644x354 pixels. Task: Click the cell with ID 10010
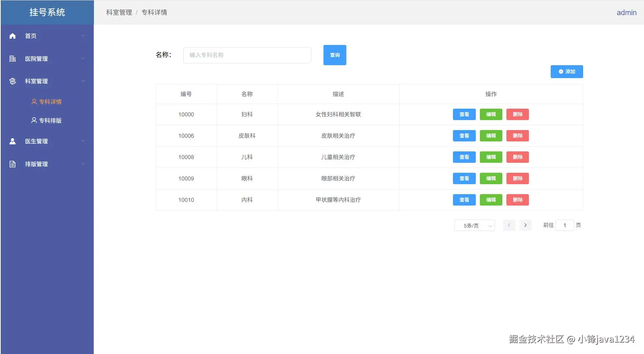186,200
